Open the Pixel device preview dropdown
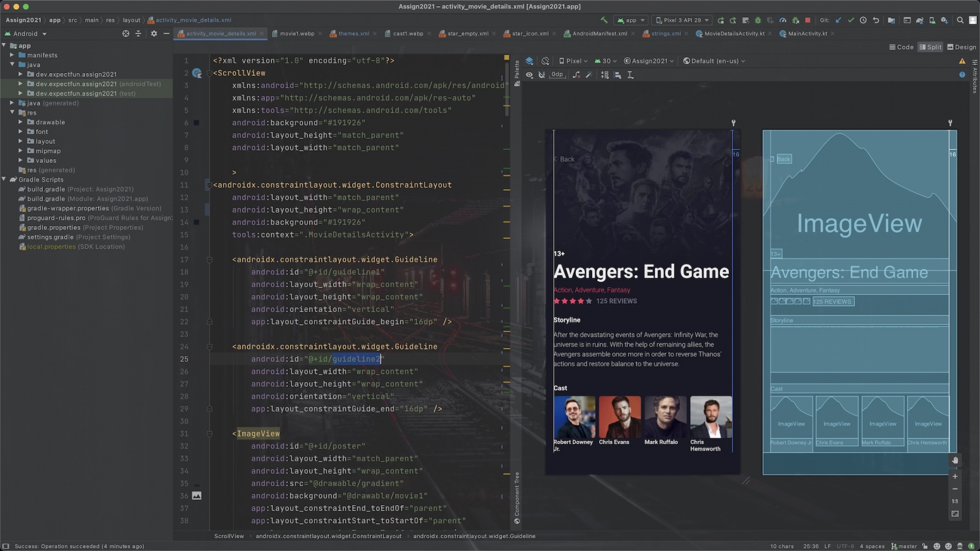The width and height of the screenshot is (980, 551). (x=573, y=61)
